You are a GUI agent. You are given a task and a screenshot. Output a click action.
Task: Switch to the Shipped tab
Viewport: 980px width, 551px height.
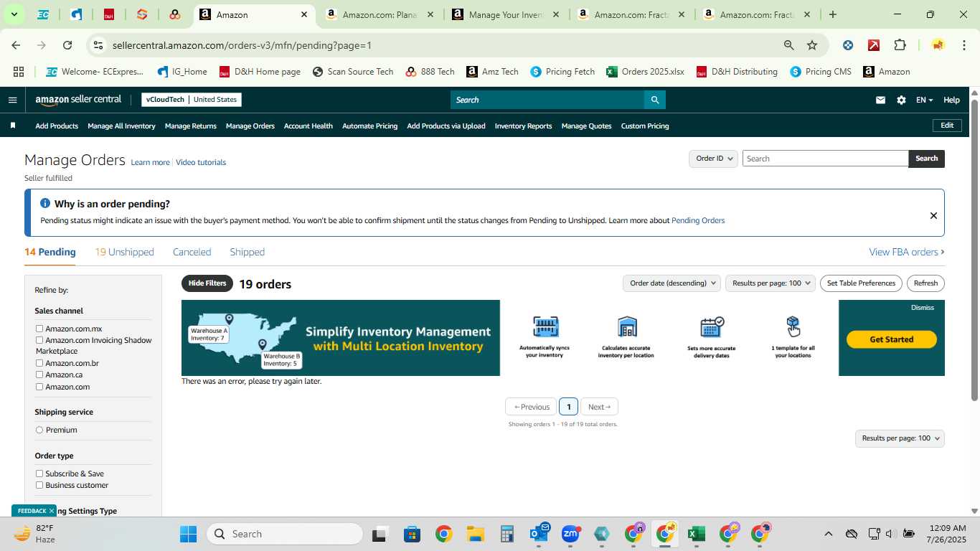(247, 252)
